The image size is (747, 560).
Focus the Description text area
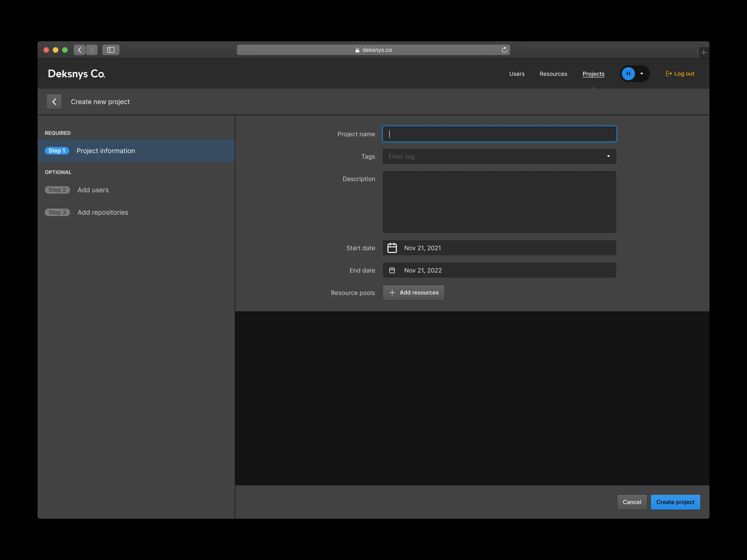click(x=499, y=202)
